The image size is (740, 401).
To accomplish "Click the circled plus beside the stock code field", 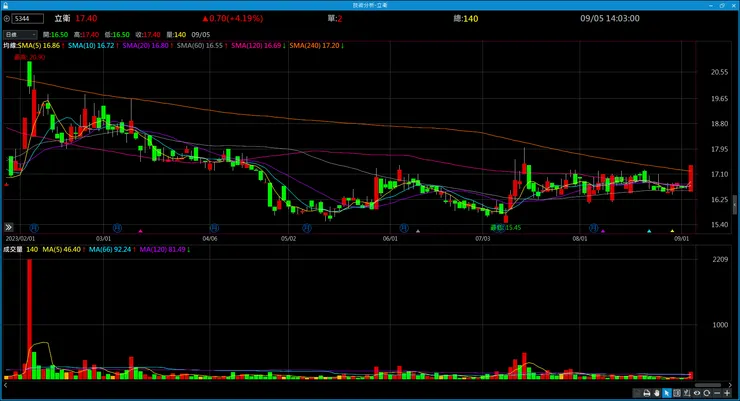I will click(x=7, y=19).
